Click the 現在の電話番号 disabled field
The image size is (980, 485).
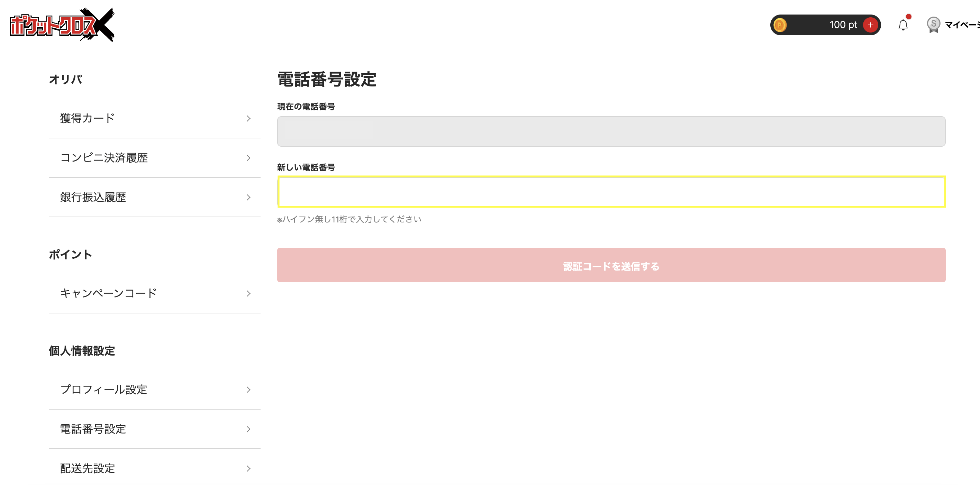(611, 131)
